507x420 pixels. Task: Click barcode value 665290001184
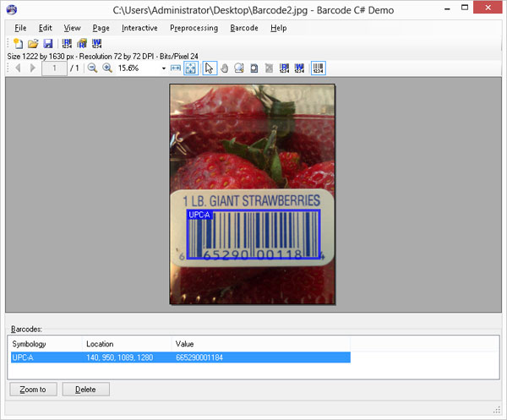(199, 357)
